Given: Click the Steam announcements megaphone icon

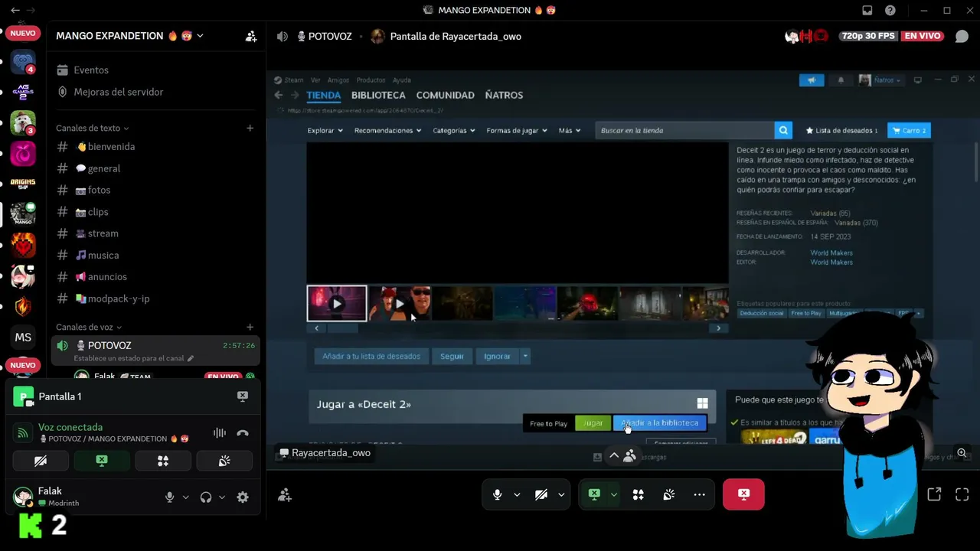Looking at the screenshot, I should pos(812,80).
